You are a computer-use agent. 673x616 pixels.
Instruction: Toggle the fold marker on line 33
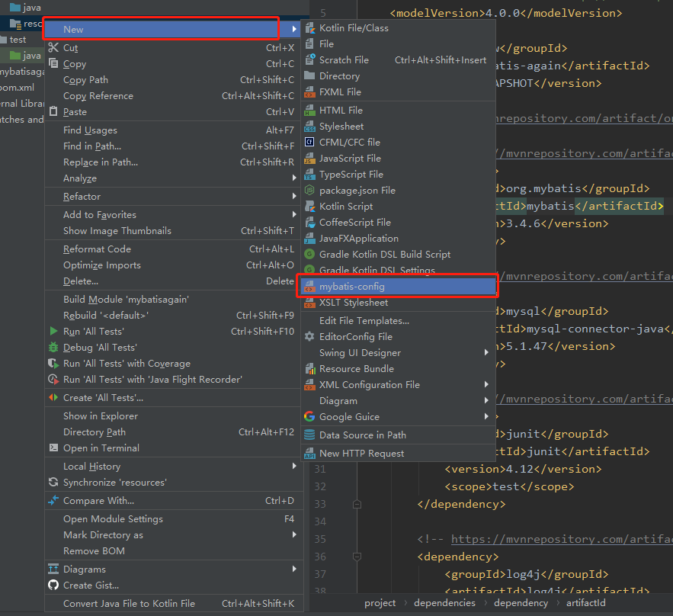tap(357, 504)
